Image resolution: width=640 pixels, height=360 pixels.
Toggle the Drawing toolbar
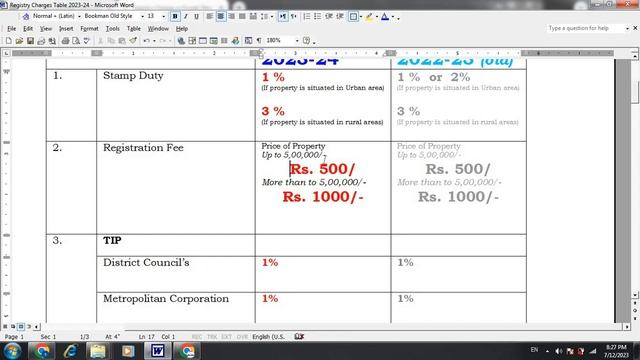pos(235,40)
